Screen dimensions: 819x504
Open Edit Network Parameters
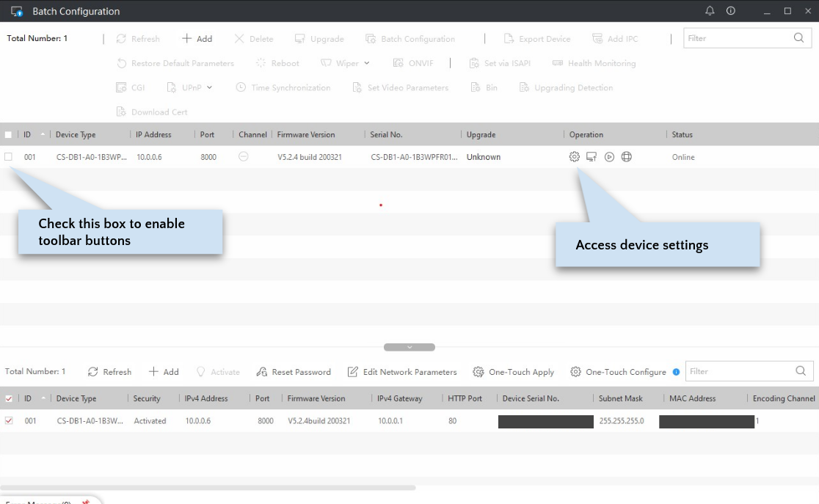(x=402, y=371)
